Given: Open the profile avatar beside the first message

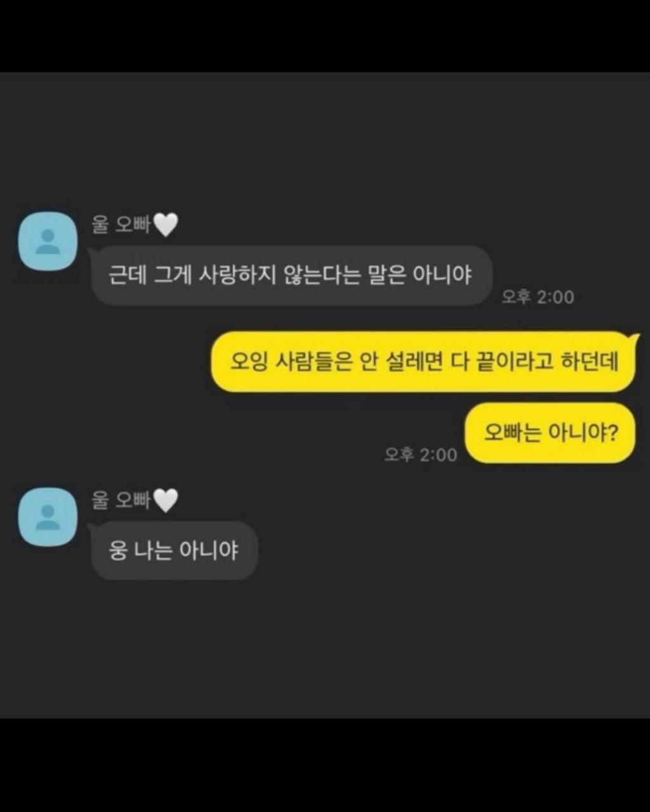Looking at the screenshot, I should pyautogui.click(x=48, y=242).
